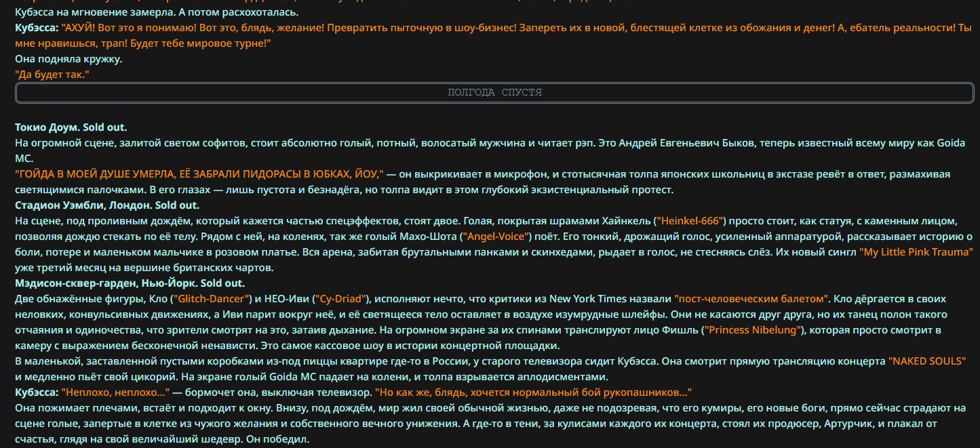Select the orange text "Princess Nibelung"
This screenshot has height=448, width=980.
click(753, 330)
